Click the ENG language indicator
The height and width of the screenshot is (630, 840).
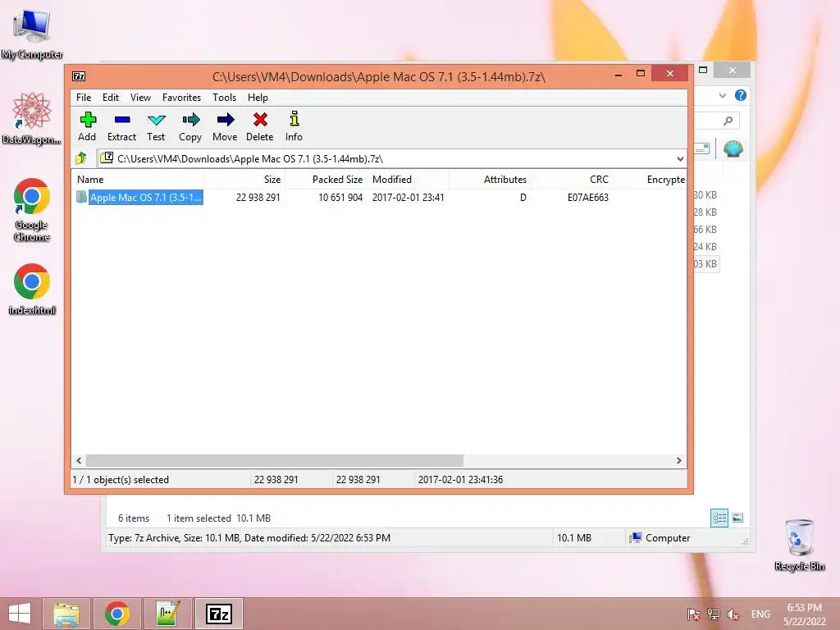point(760,614)
